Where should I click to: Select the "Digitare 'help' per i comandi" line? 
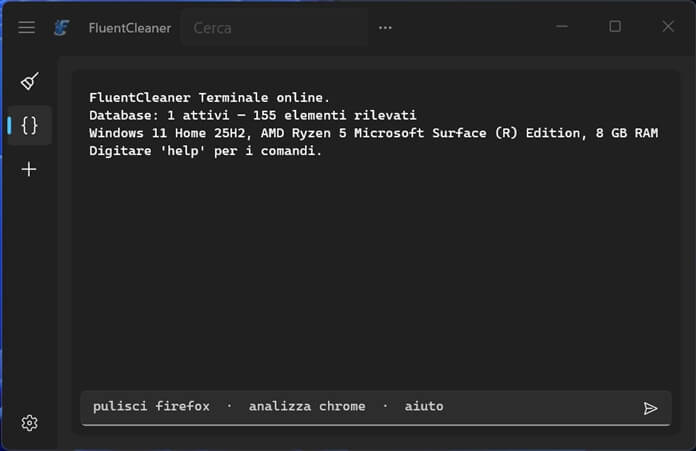(x=205, y=150)
